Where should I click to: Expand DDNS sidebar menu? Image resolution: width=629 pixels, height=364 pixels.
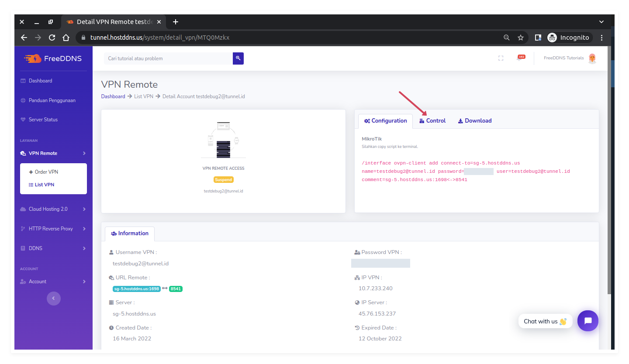coord(53,248)
